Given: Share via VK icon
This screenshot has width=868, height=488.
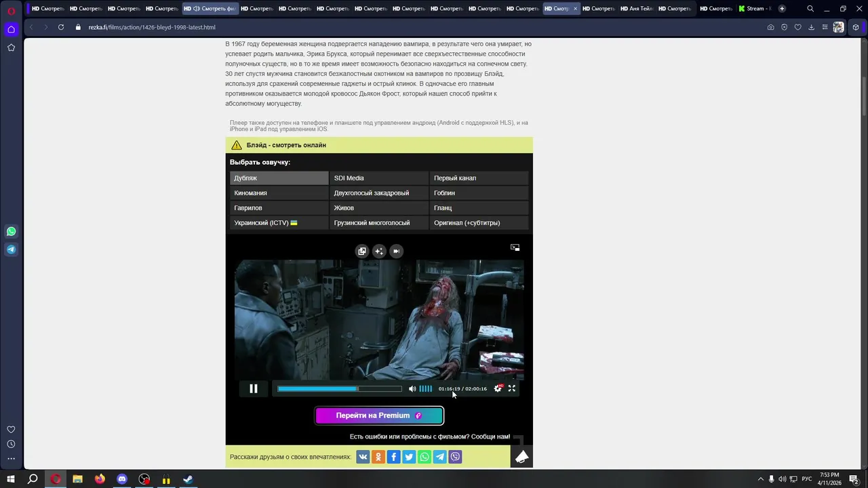Looking at the screenshot, I should click(363, 457).
